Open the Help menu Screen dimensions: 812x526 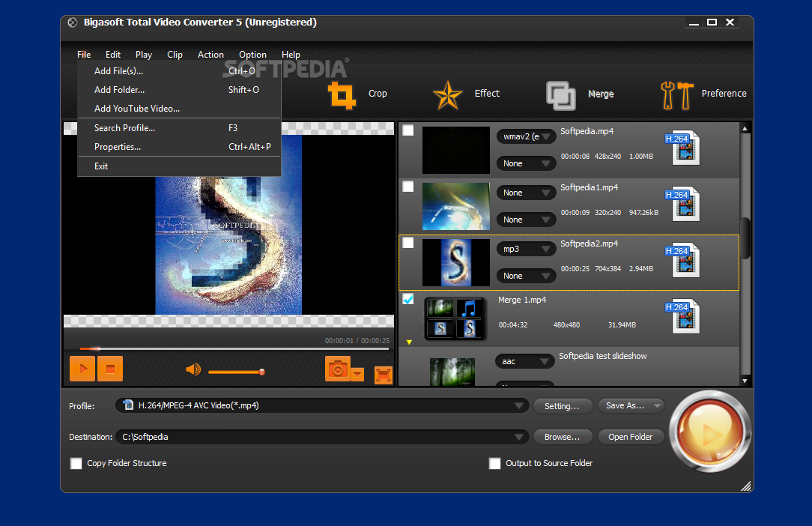291,55
